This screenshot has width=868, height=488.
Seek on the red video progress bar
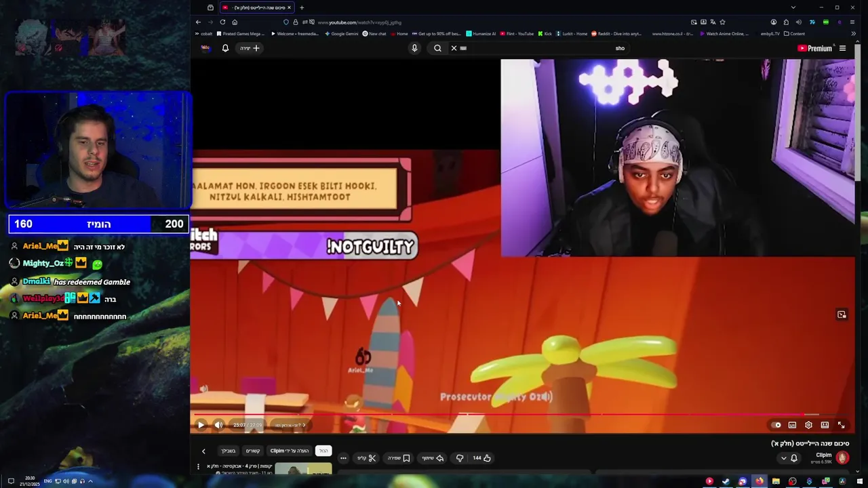tap(522, 414)
